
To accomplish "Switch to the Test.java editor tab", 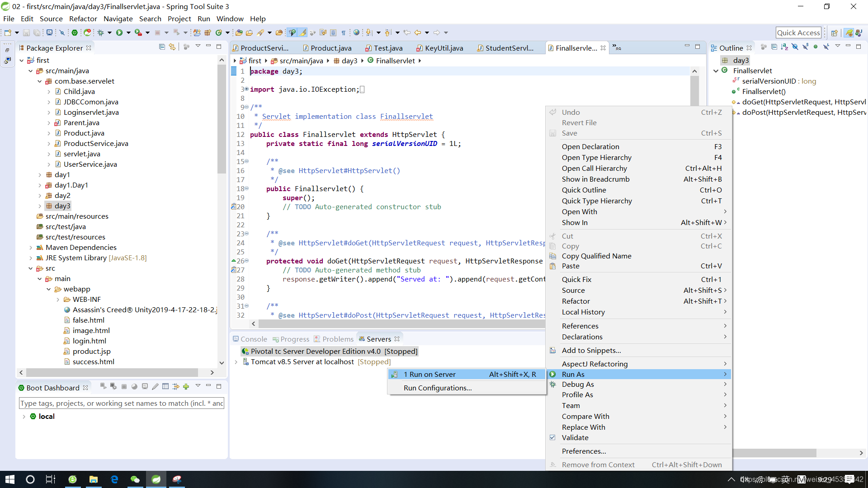I will (384, 48).
